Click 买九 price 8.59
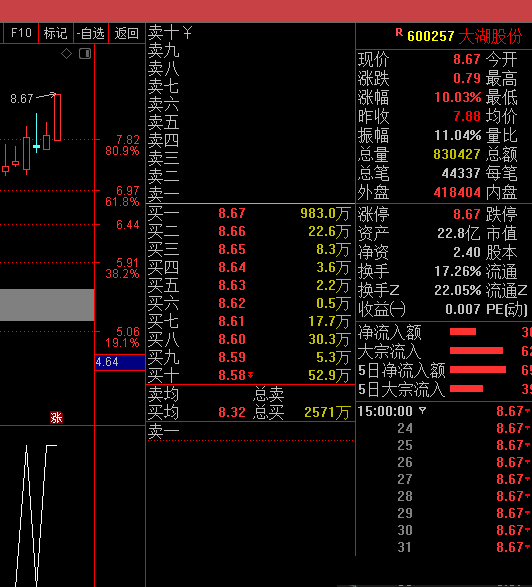The width and height of the screenshot is (532, 587). (232, 357)
